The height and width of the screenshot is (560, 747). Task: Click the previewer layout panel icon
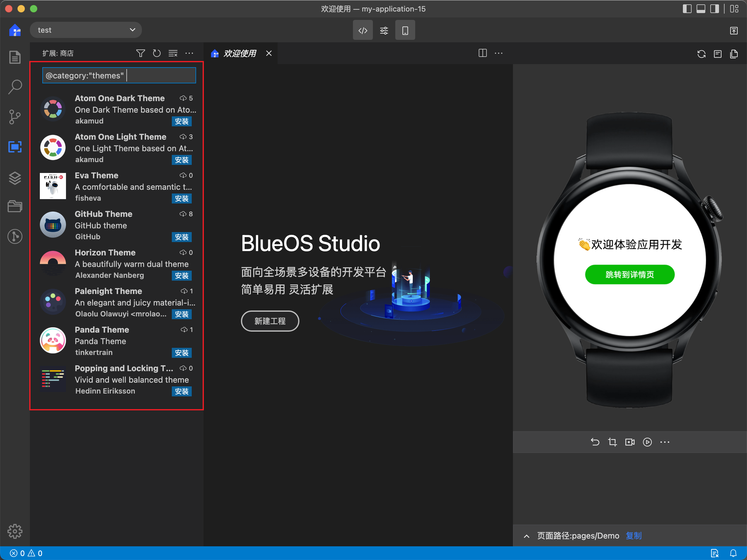pyautogui.click(x=718, y=54)
